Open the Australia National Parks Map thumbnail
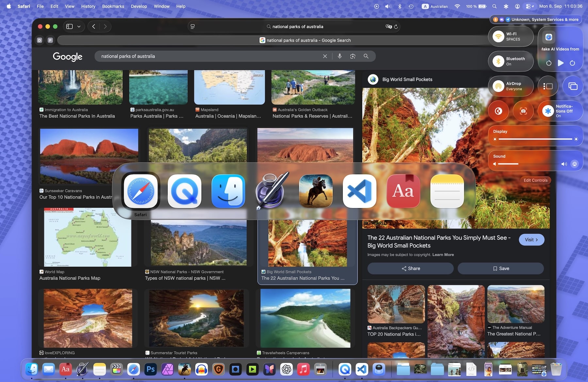Screen dimensions: 588x382 [88, 238]
